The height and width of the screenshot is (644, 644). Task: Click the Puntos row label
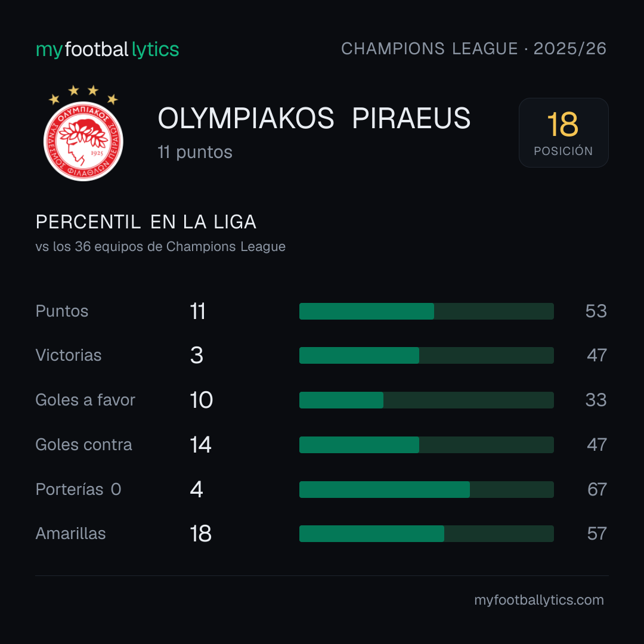point(62,311)
